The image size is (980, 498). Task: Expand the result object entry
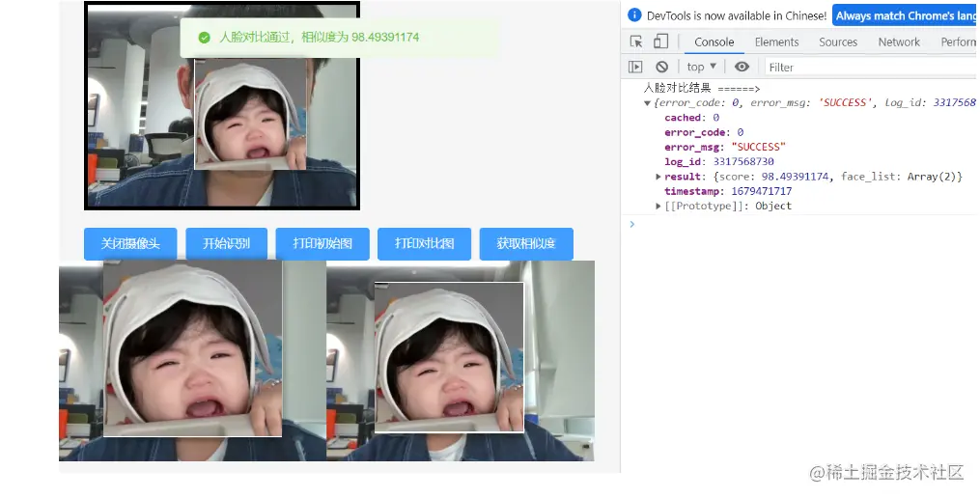pyautogui.click(x=658, y=177)
